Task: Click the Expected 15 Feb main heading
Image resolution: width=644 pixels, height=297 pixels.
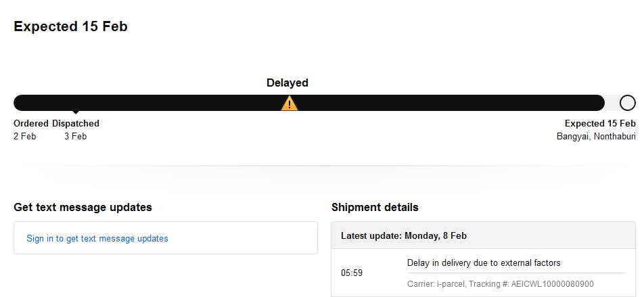Action: [x=70, y=26]
